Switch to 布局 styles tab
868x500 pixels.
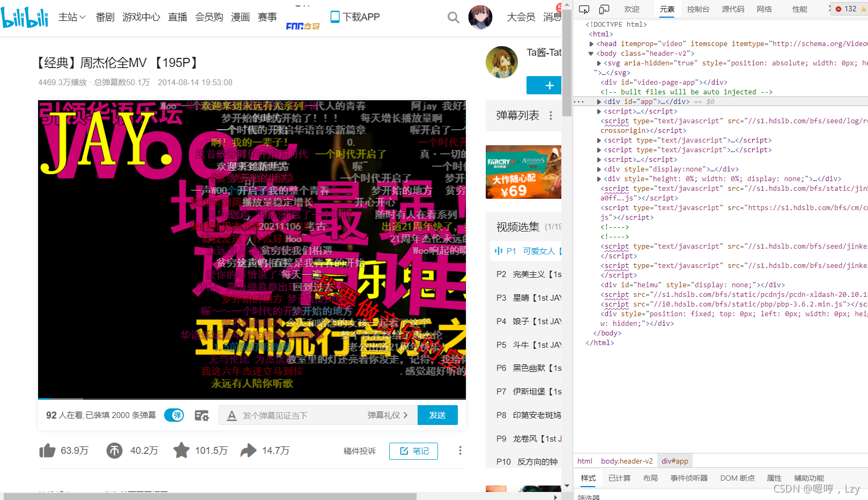pos(650,478)
